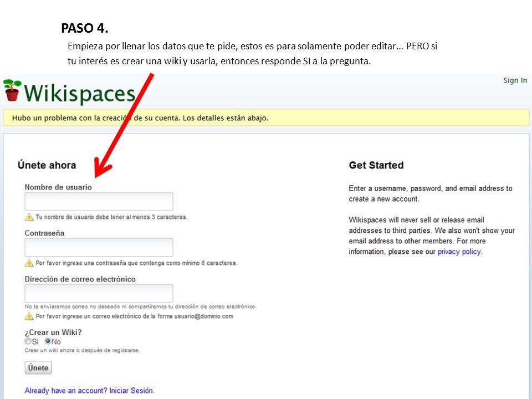Select the No radio button
This screenshot has width=532, height=399.
(48, 341)
